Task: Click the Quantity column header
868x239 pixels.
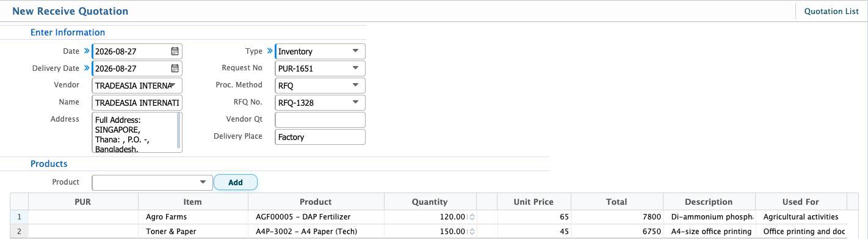Action: (430, 202)
